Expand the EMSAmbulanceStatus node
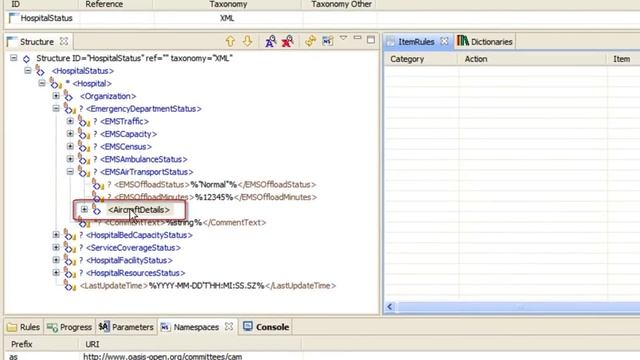Image resolution: width=640 pixels, height=360 pixels. click(70, 159)
